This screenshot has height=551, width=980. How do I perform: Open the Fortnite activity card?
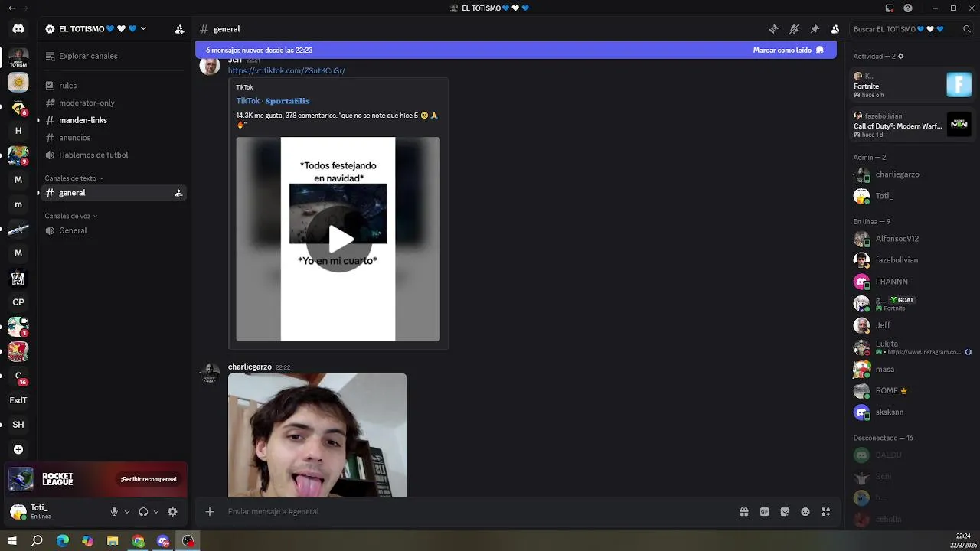coord(913,84)
